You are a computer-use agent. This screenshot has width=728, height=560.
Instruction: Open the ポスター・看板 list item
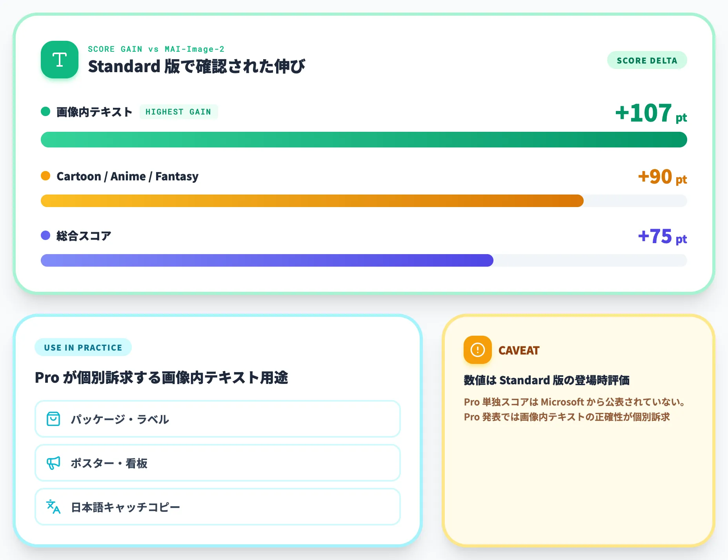pos(218,463)
